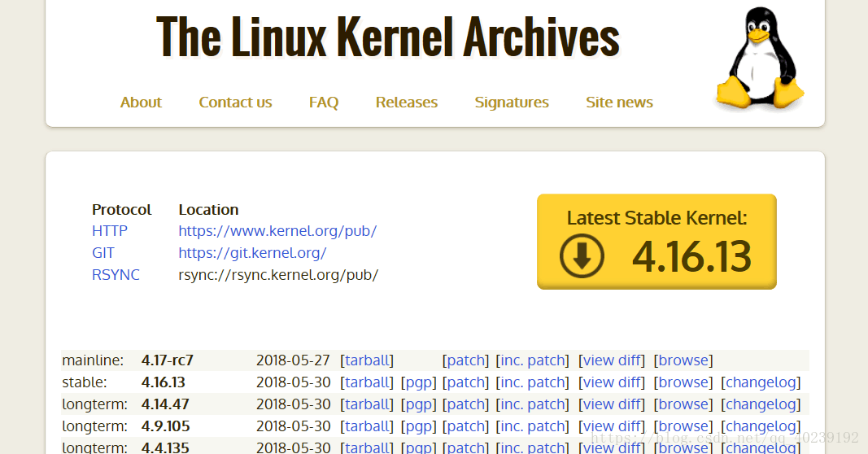Click the Latest Stable Kernel 4.16.13 button
The image size is (868, 454).
coord(656,242)
